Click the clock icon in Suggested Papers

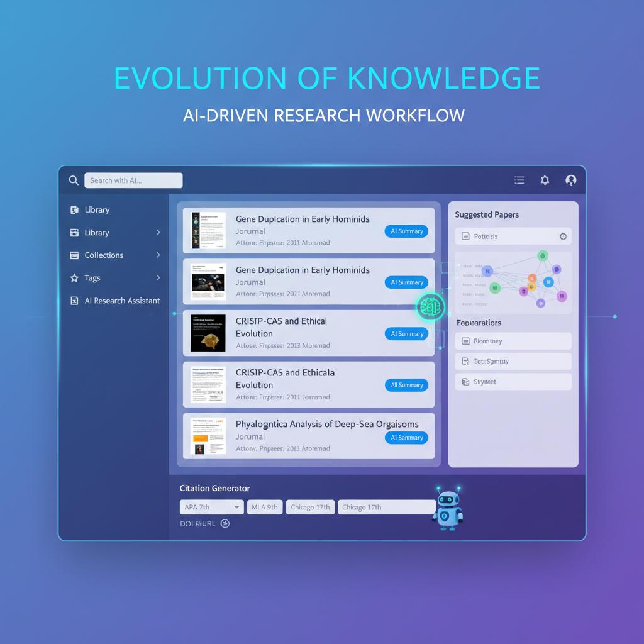(x=563, y=236)
